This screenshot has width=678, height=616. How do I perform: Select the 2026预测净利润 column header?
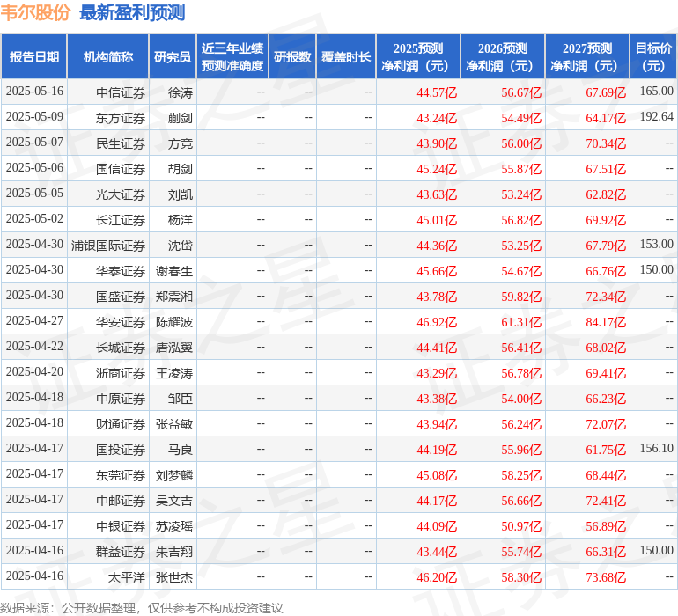(503, 57)
